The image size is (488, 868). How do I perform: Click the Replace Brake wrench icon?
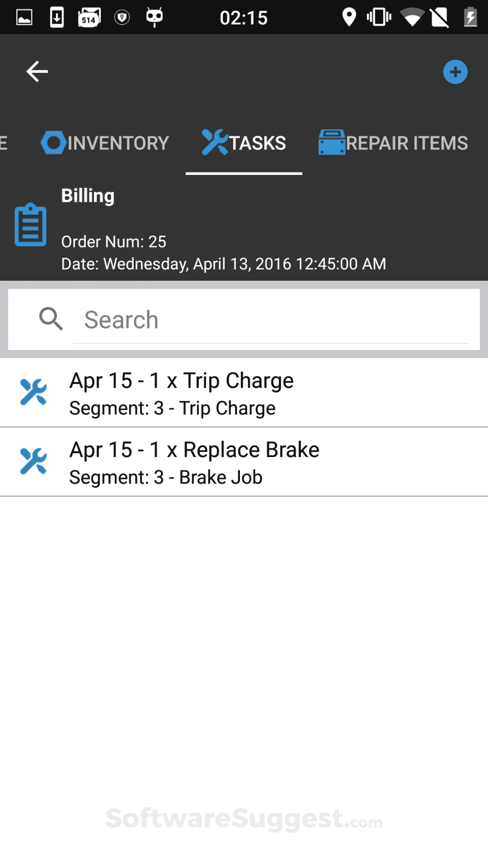34,461
